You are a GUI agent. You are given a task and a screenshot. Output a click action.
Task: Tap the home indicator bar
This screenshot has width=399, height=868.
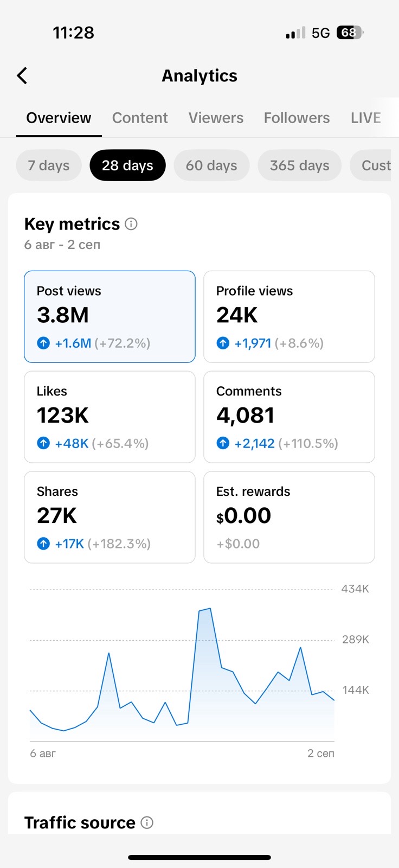click(200, 858)
